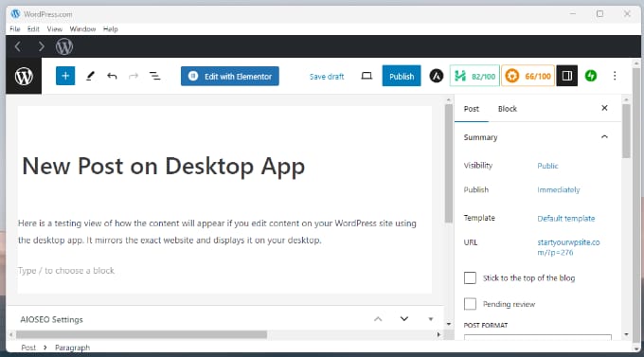Click the blue block inserter plus button
Viewport: 644px width, 357px height.
pos(65,76)
